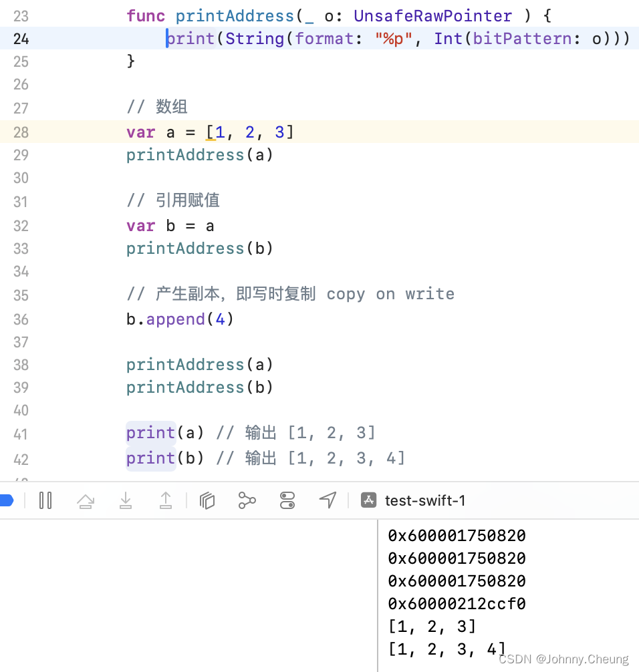Open the Debug View Hierarchy icon
Viewport: 639px width, 672px height.
click(x=207, y=500)
